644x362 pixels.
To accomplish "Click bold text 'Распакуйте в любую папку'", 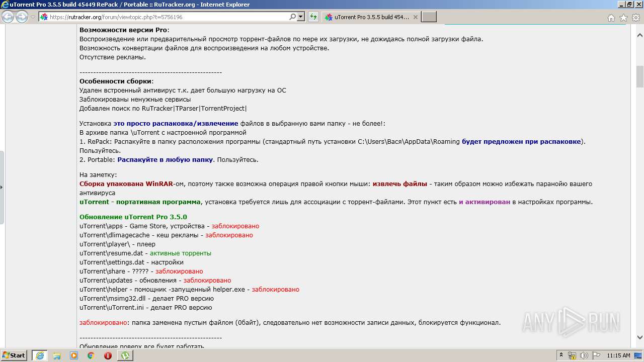I will coord(166,160).
